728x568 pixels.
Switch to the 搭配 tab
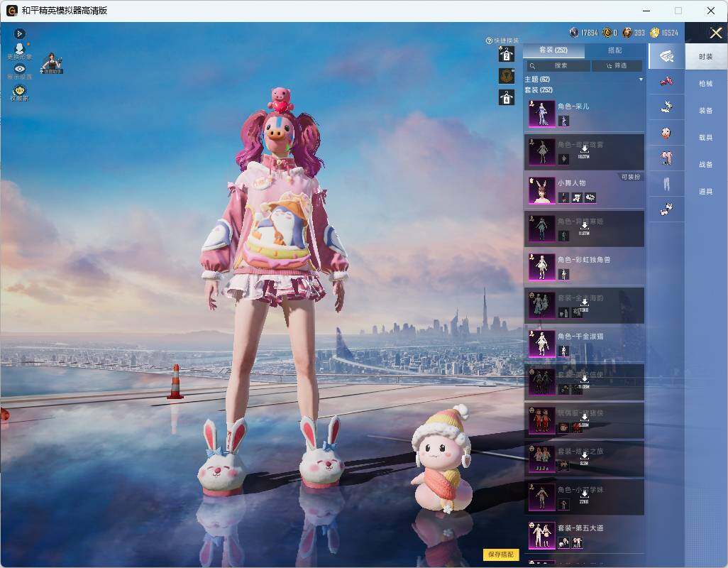[614, 50]
